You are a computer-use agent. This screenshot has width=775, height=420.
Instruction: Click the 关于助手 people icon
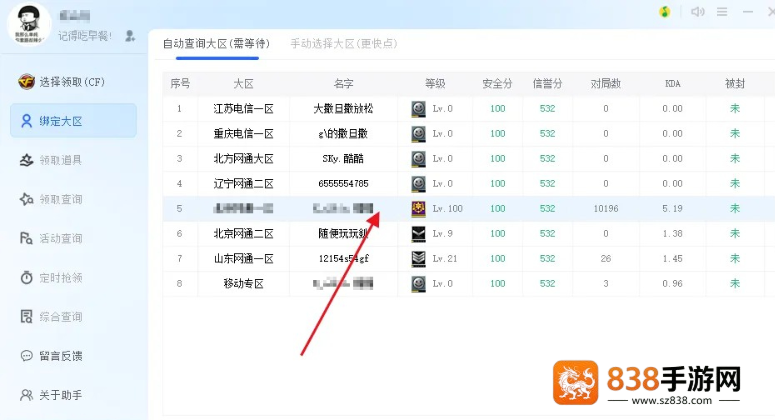[x=26, y=395]
